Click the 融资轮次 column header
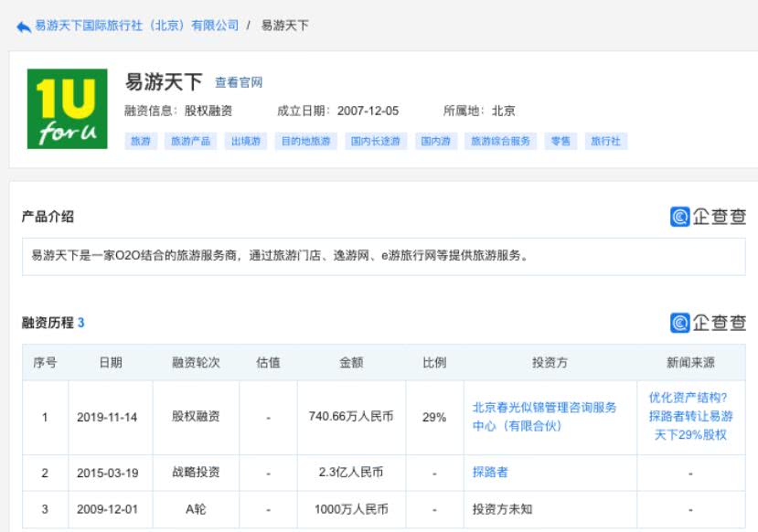The width and height of the screenshot is (758, 532). [x=196, y=362]
